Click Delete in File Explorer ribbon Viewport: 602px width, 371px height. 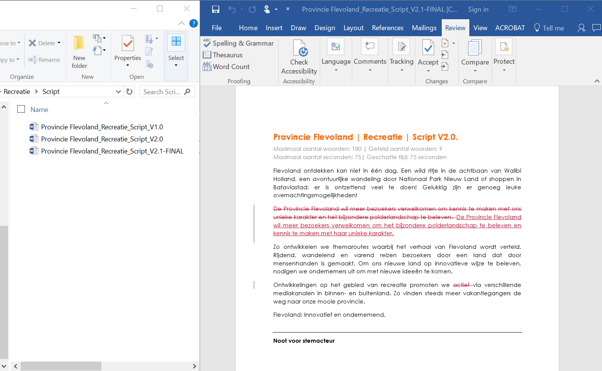(45, 43)
